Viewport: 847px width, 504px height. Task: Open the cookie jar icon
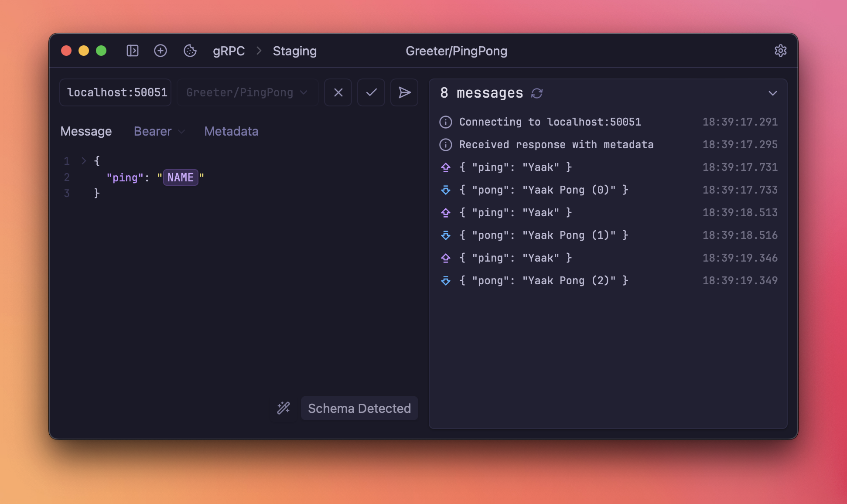(x=190, y=51)
